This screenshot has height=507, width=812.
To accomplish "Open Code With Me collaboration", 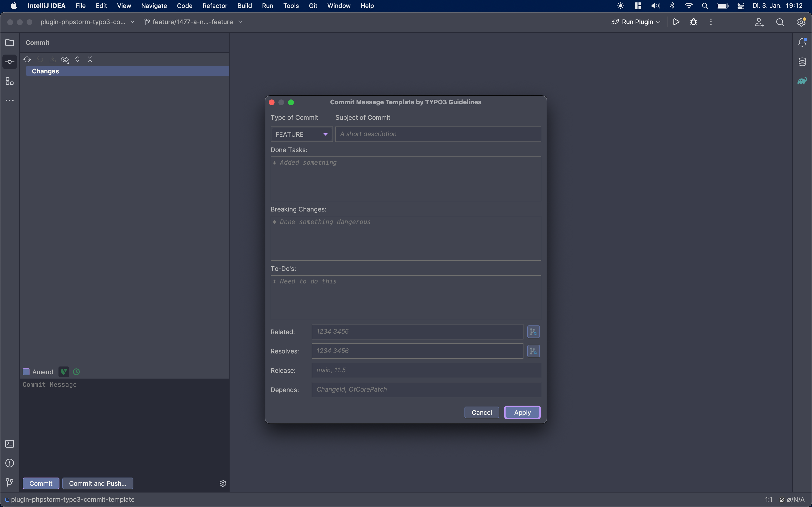I will click(x=759, y=22).
